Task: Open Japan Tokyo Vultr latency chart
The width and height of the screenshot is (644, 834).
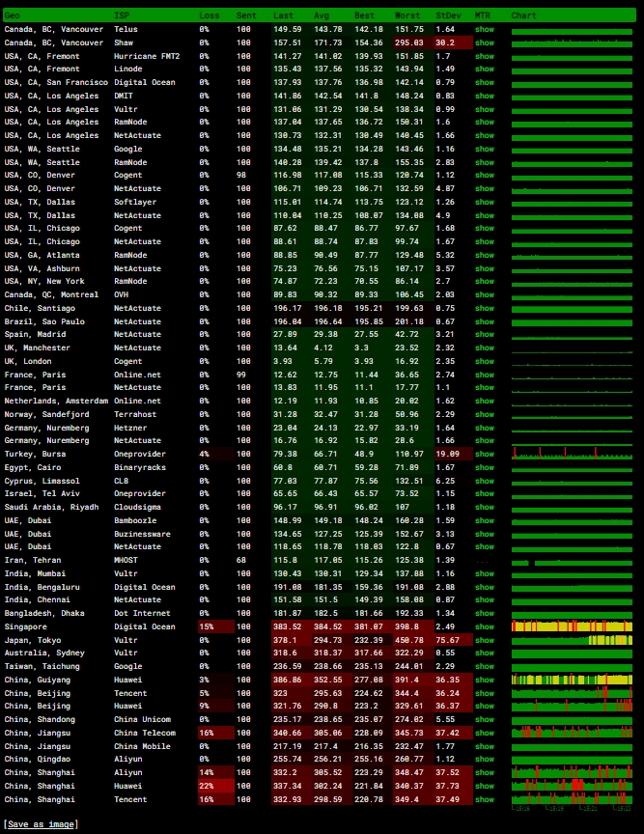Action: (x=573, y=640)
